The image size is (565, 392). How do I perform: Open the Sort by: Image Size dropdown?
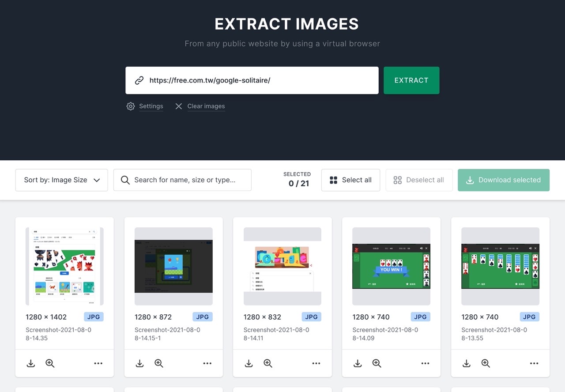point(61,180)
